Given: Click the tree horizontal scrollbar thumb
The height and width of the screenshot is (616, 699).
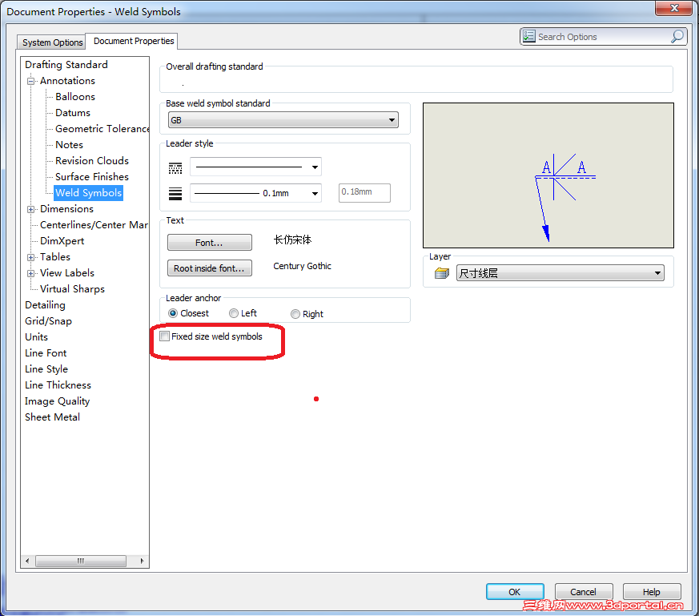Looking at the screenshot, I should coord(80,561).
